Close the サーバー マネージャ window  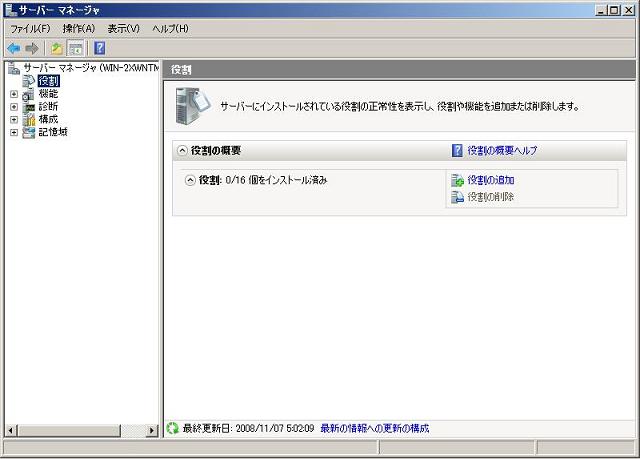629,10
